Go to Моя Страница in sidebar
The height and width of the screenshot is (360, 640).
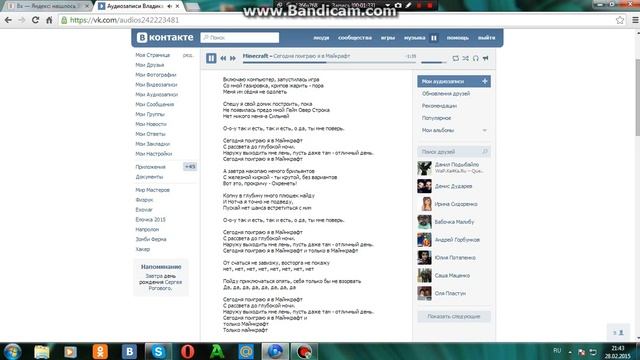coord(153,55)
